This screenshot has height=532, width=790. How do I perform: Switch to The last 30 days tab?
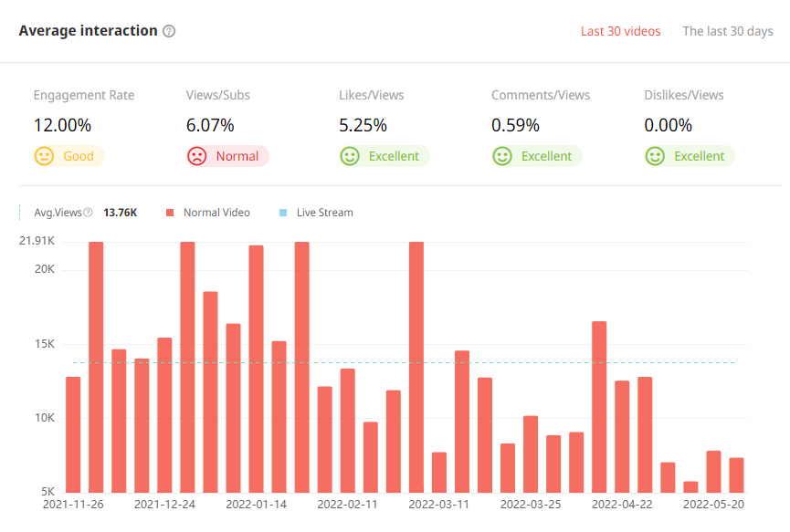pos(727,31)
